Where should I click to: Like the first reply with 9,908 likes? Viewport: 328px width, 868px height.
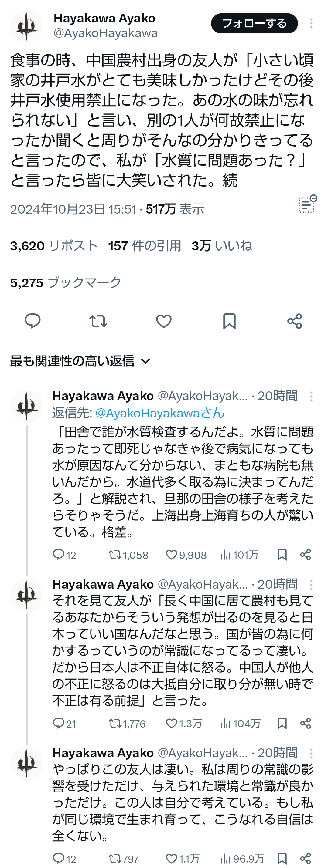tap(171, 555)
